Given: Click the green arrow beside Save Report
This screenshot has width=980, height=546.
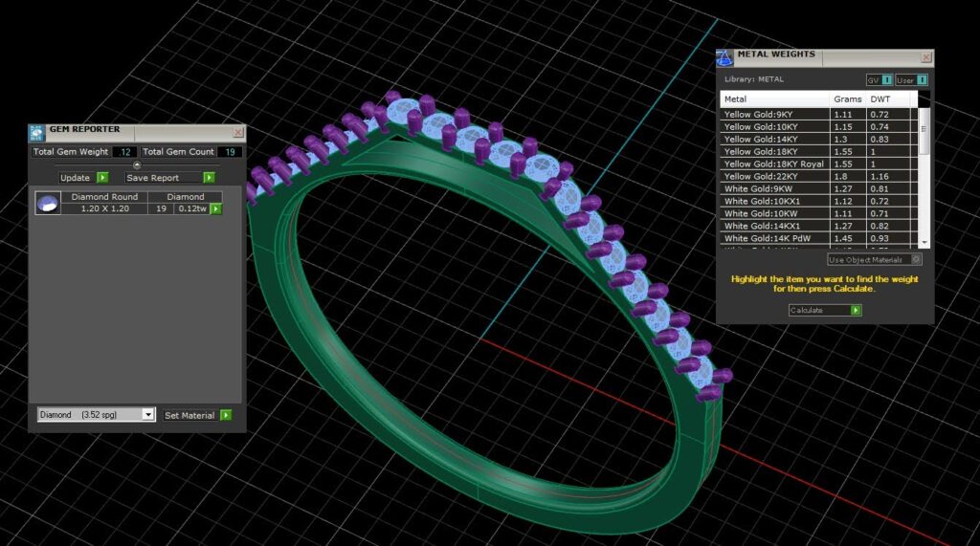Looking at the screenshot, I should click(210, 178).
